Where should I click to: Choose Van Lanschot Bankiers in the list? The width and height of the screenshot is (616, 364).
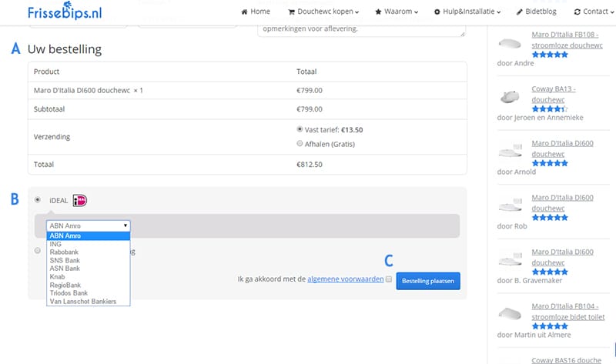click(x=89, y=301)
